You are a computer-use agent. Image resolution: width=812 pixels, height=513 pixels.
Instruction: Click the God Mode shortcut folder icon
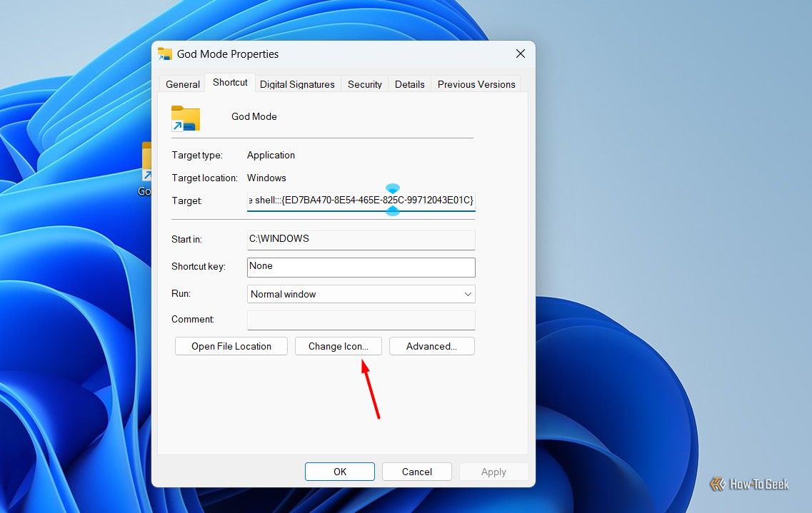coord(186,118)
